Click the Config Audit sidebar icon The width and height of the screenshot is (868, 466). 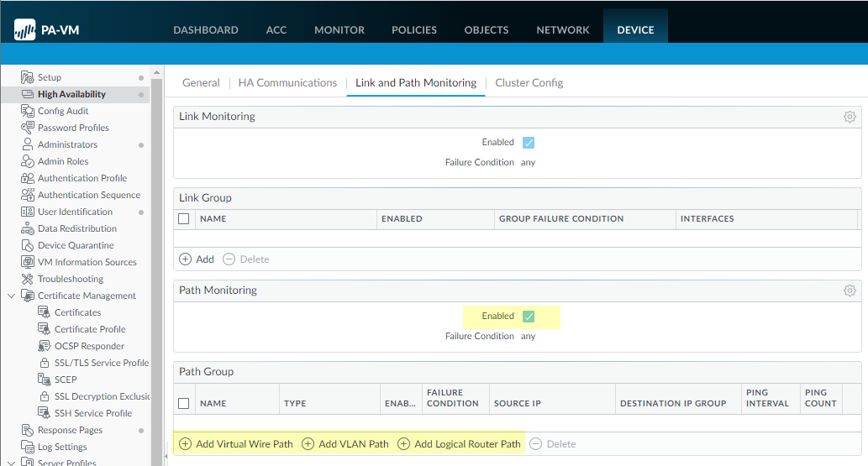27,111
